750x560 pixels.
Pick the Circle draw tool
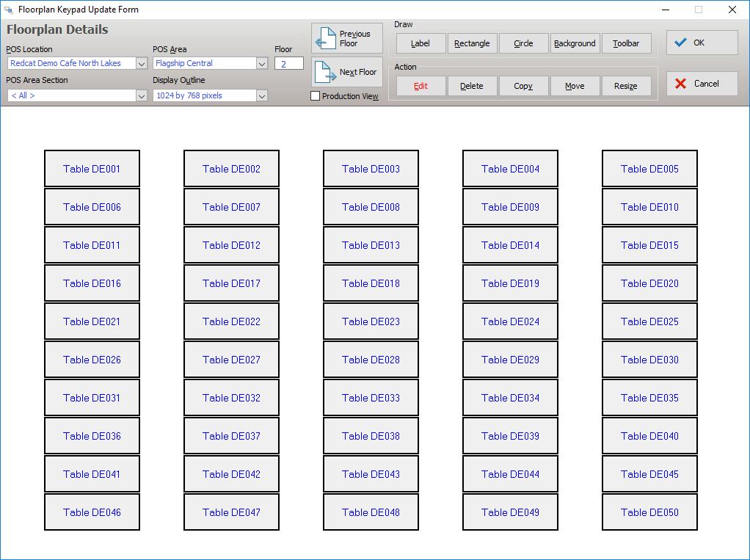[x=523, y=43]
